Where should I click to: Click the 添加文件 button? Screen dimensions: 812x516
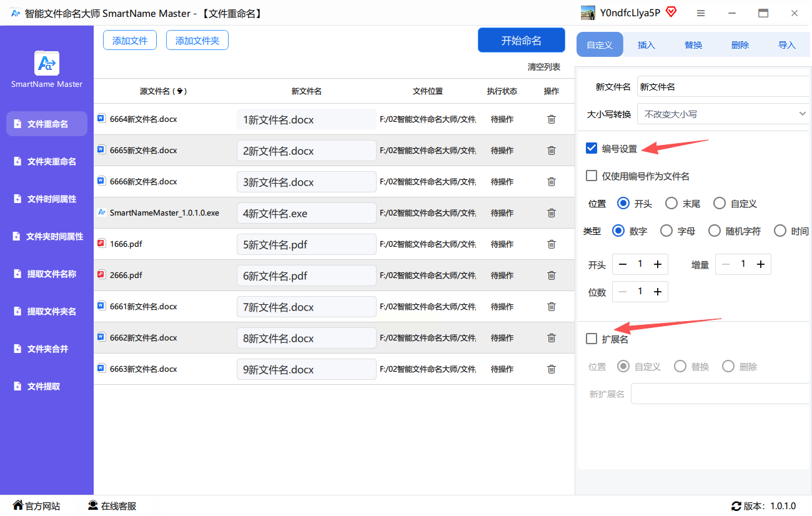tap(130, 41)
